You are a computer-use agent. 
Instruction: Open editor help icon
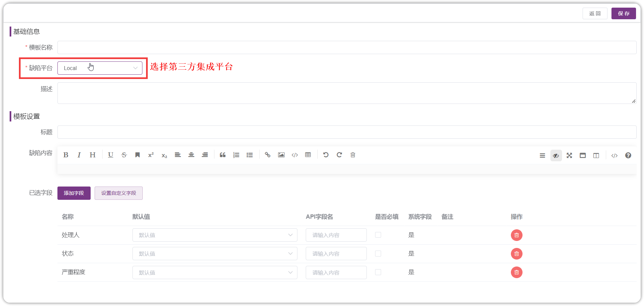pyautogui.click(x=628, y=155)
